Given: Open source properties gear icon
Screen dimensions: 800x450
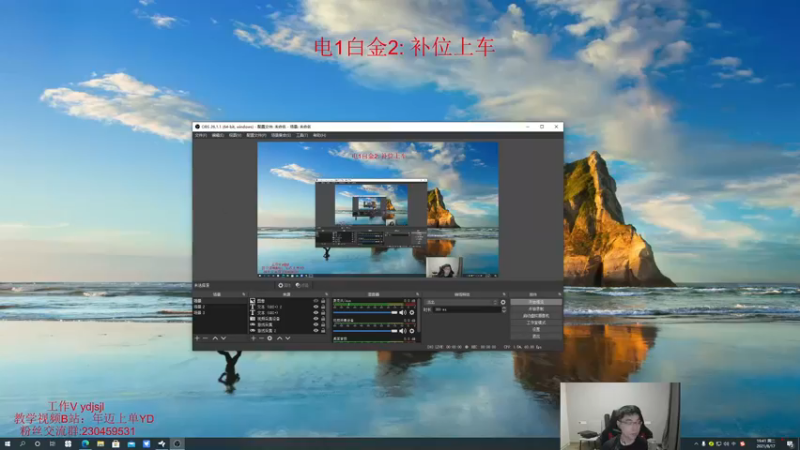Looking at the screenshot, I should [x=270, y=338].
